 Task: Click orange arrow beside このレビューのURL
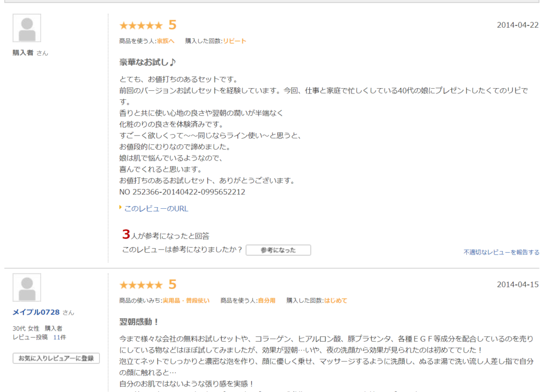[121, 207]
